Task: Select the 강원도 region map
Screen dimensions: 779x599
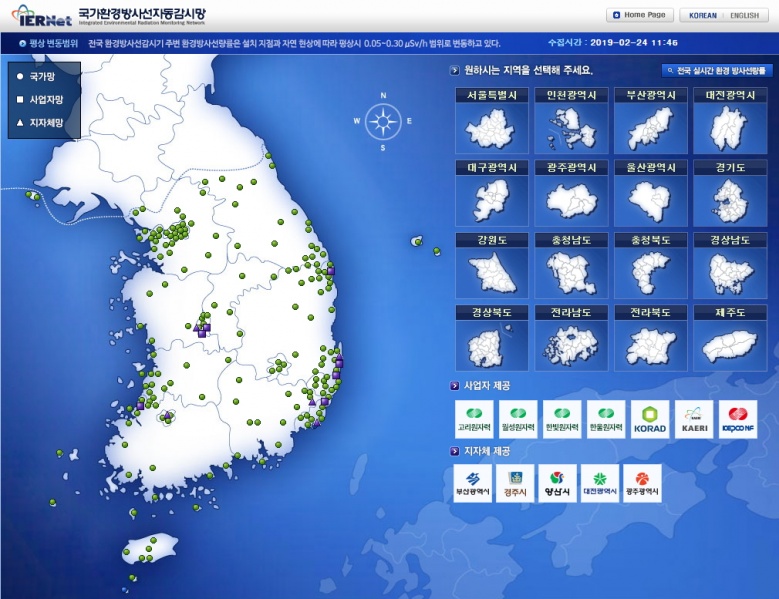Action: (491, 266)
